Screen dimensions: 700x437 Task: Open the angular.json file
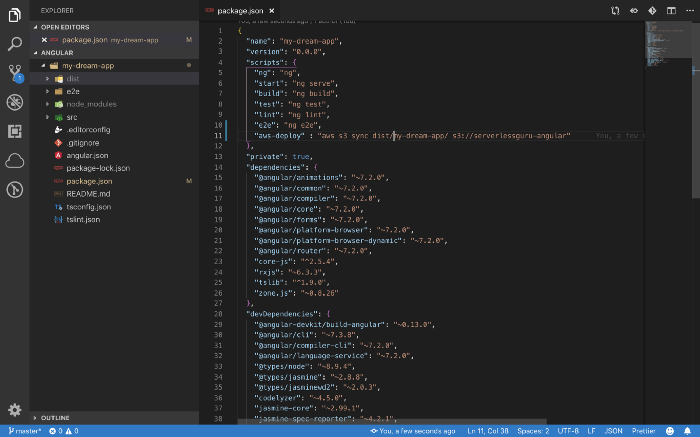point(87,155)
